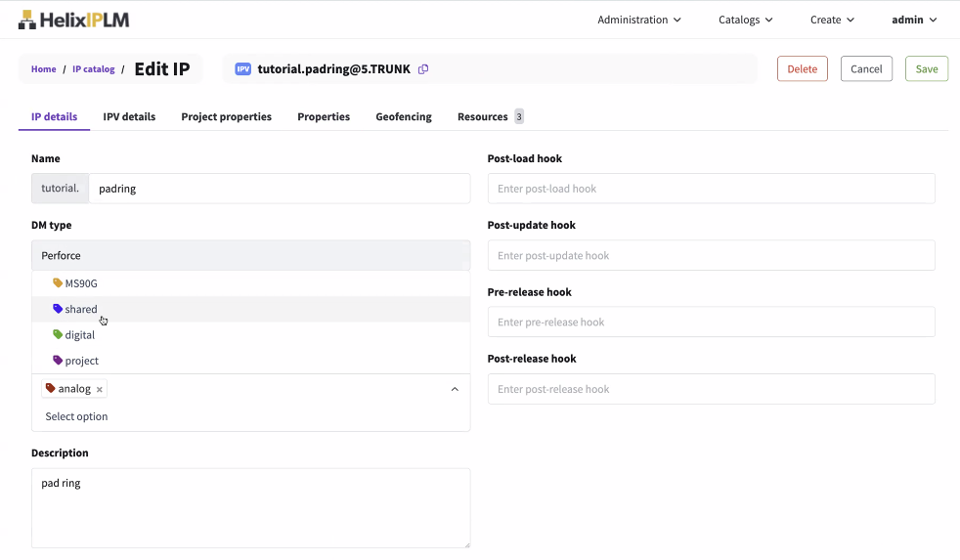Click the red Delete button
Viewport: 960px width, 560px height.
point(802,69)
